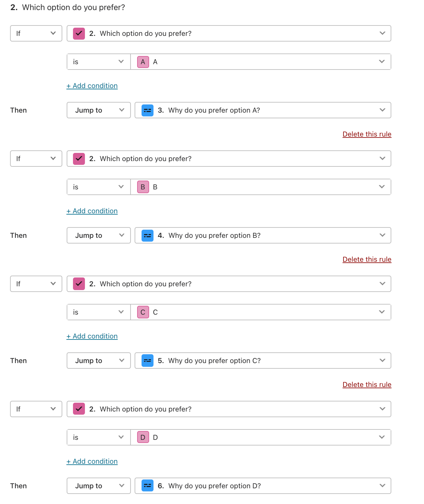Open target dropdown 'Why do you prefer option A?'

[263, 110]
